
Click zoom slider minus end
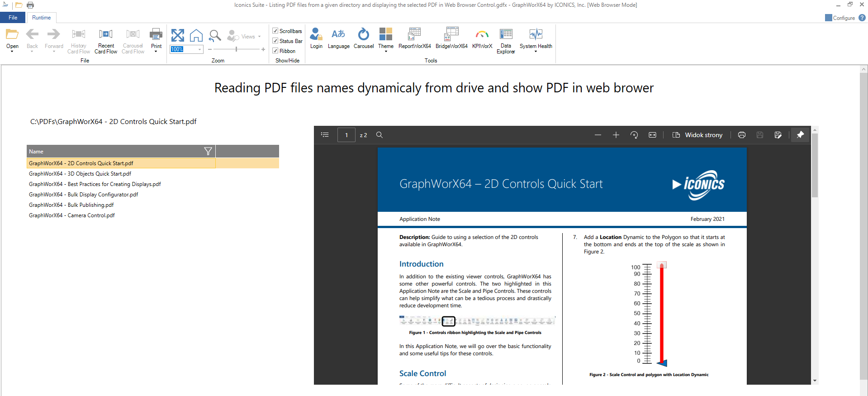tap(210, 49)
